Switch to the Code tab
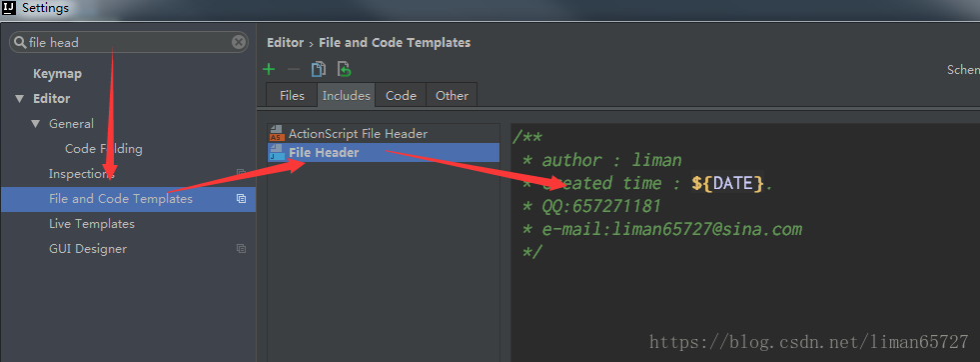The width and height of the screenshot is (980, 362). point(401,96)
